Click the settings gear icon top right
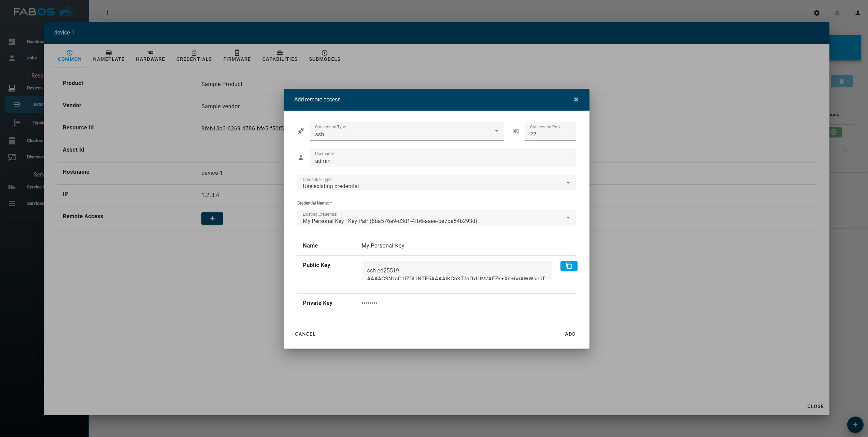This screenshot has height=437, width=868. (817, 13)
